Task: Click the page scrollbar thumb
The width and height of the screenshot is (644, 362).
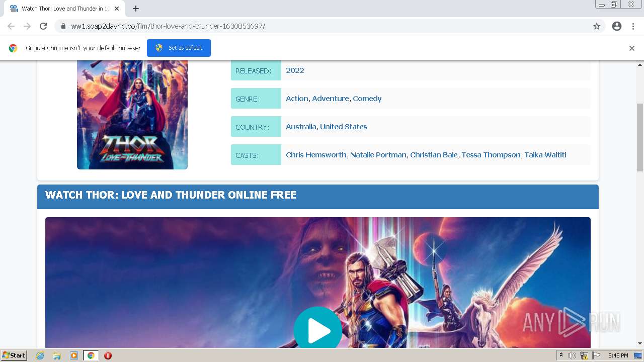Action: click(640, 137)
